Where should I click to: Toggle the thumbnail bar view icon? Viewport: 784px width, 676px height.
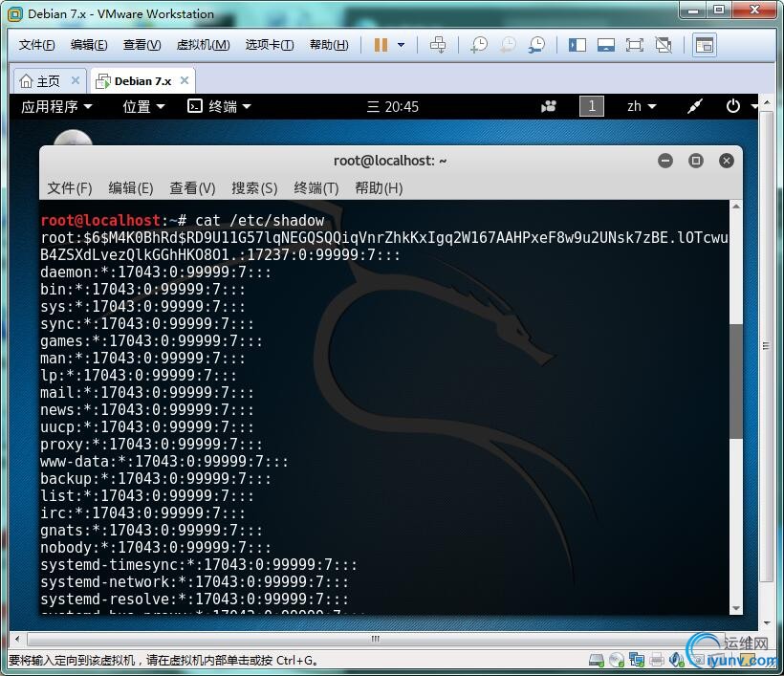pyautogui.click(x=606, y=45)
